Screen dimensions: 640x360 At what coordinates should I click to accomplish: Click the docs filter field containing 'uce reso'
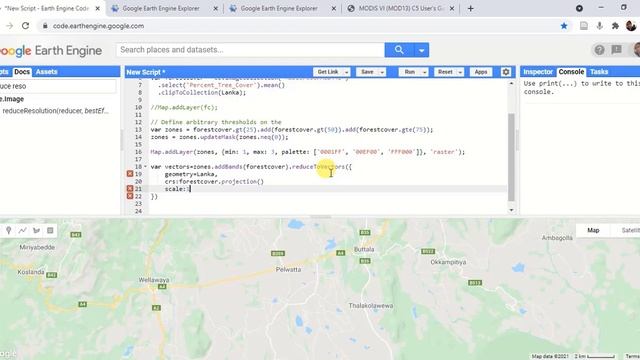tap(57, 86)
